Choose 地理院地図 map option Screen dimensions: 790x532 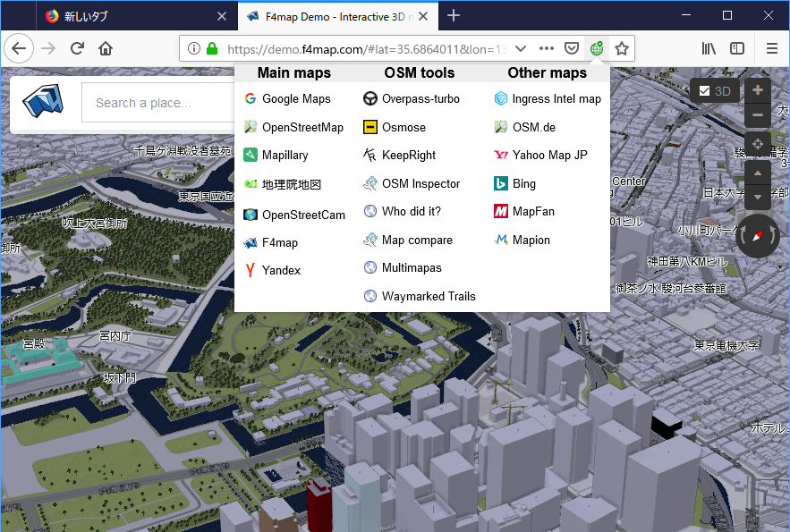point(282,184)
